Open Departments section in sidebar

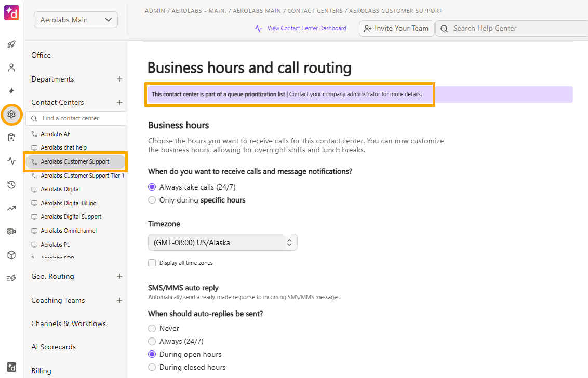(x=52, y=79)
